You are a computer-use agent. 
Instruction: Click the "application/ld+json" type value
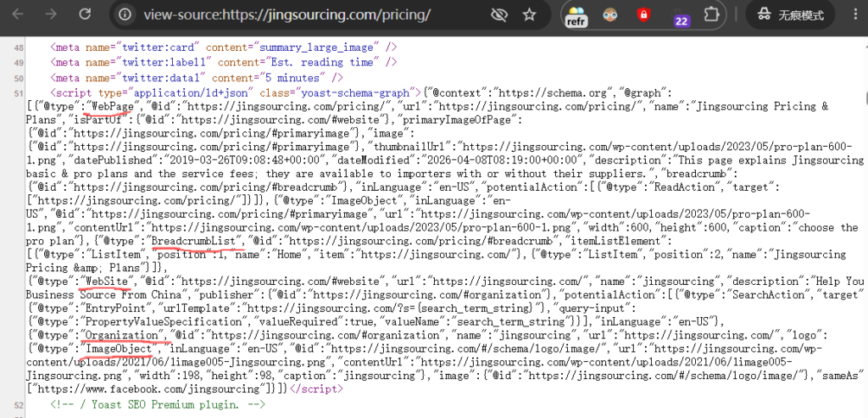coord(192,92)
